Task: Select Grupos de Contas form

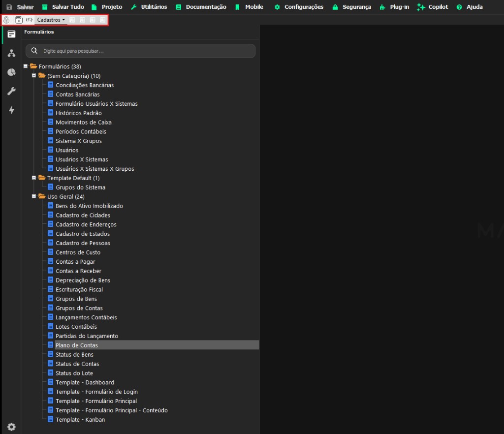Action: click(79, 309)
